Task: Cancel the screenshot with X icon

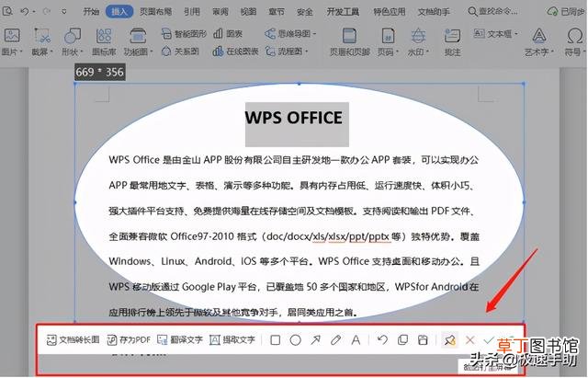Action: [x=469, y=340]
